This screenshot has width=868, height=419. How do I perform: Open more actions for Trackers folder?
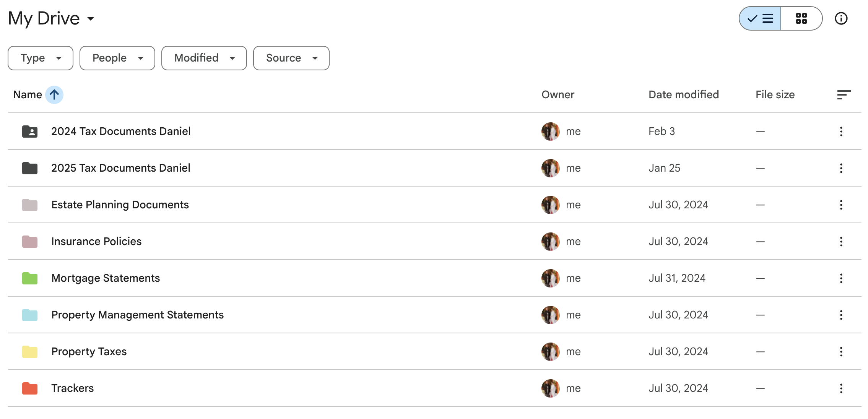point(841,388)
